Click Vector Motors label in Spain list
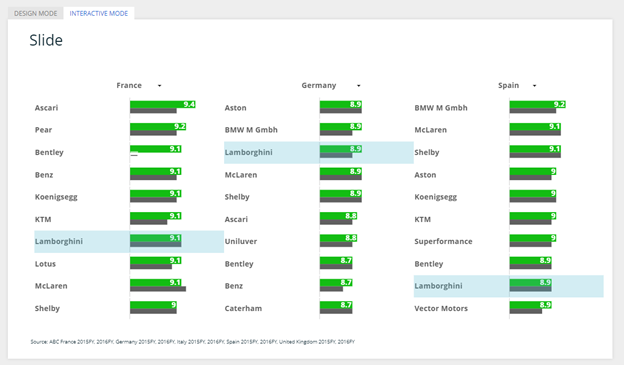The width and height of the screenshot is (624, 365). [x=441, y=308]
